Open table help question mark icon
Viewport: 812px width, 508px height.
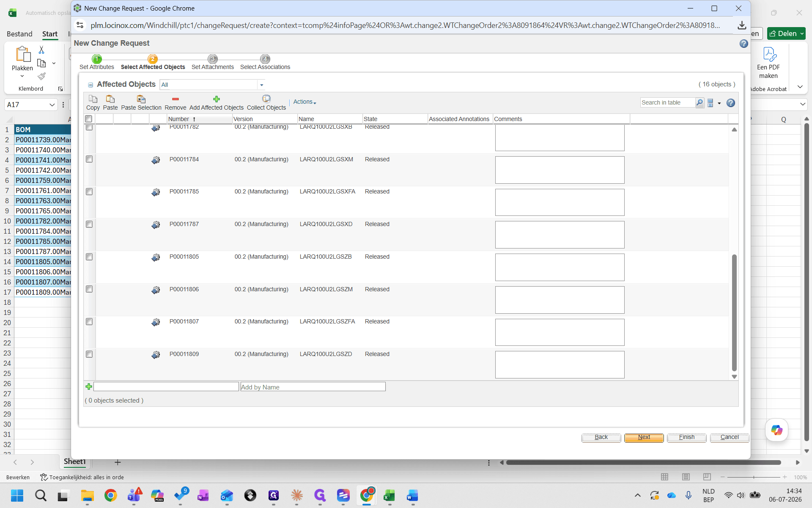[731, 103]
